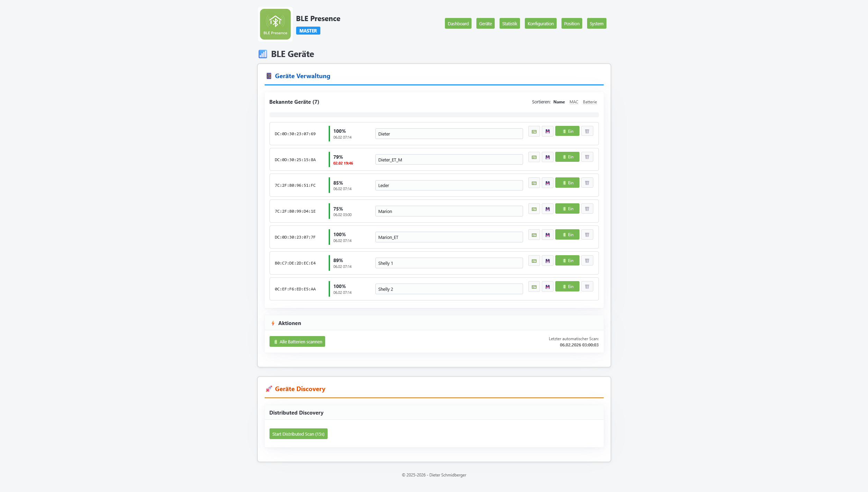Sort known devices by MAC
Image resolution: width=868 pixels, height=492 pixels.
tap(574, 102)
